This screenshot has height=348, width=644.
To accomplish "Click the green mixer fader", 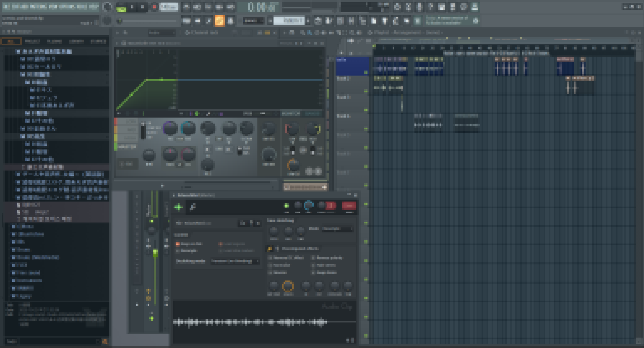I will pyautogui.click(x=155, y=254).
